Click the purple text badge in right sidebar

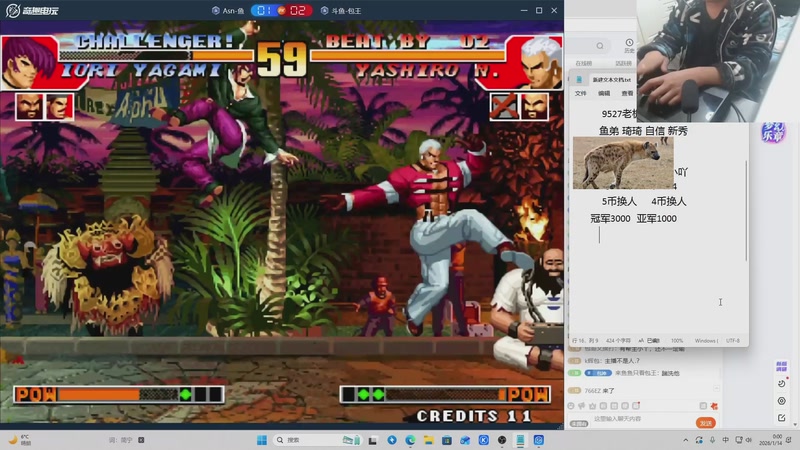(x=781, y=366)
